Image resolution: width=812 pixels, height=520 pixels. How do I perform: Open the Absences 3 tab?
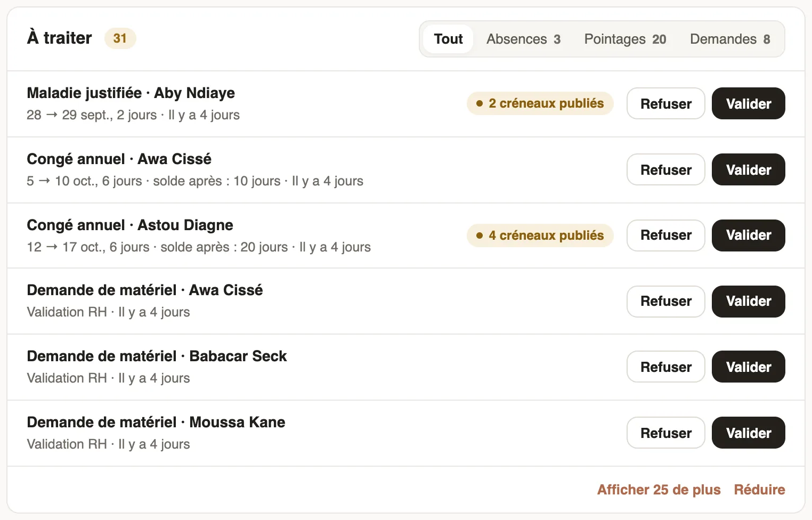[523, 39]
